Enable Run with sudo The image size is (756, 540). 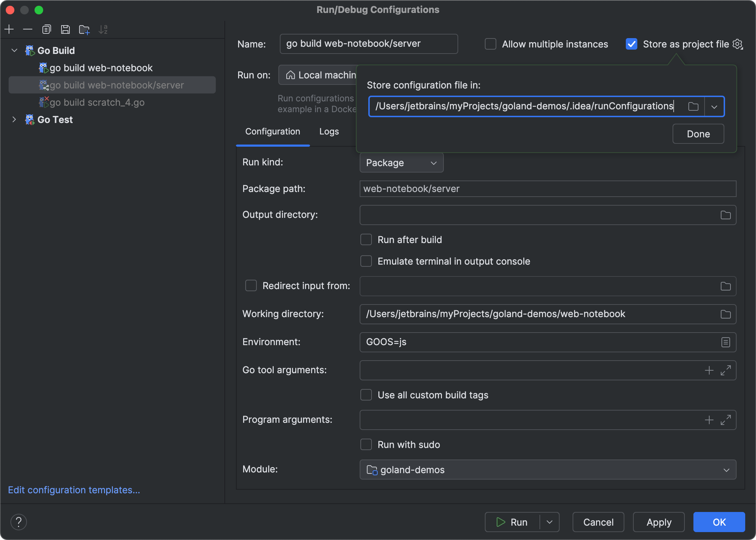click(366, 444)
